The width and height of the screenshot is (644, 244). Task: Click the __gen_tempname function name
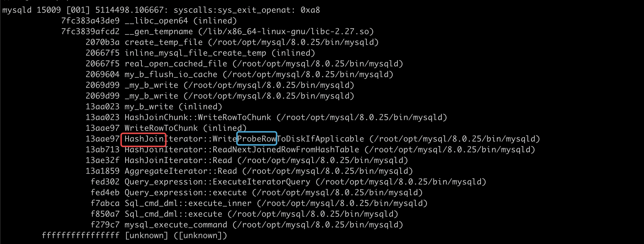click(x=159, y=32)
